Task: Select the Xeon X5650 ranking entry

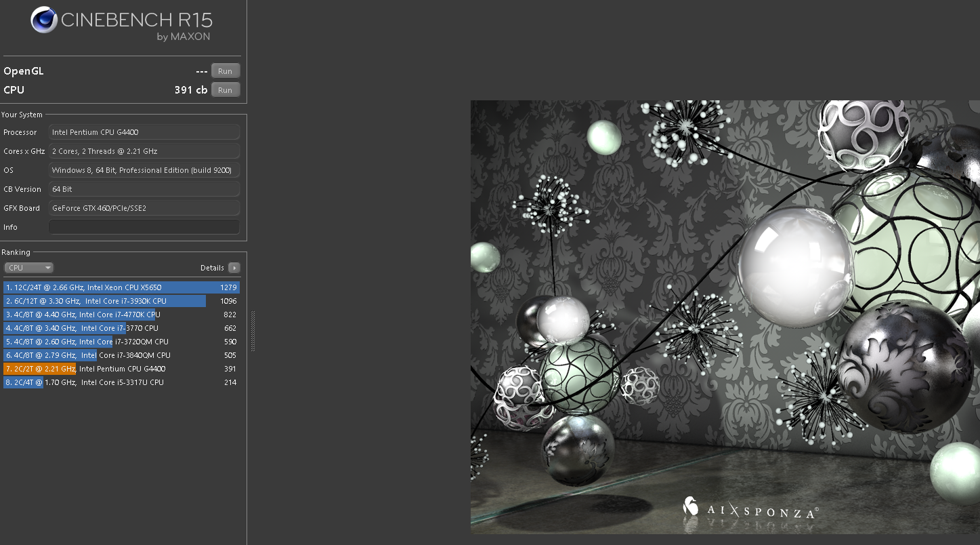Action: [121, 287]
